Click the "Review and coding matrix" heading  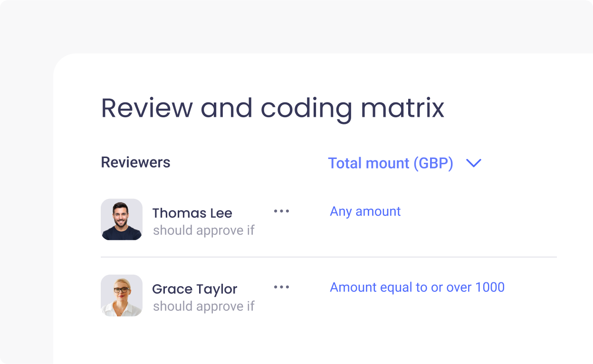click(273, 108)
